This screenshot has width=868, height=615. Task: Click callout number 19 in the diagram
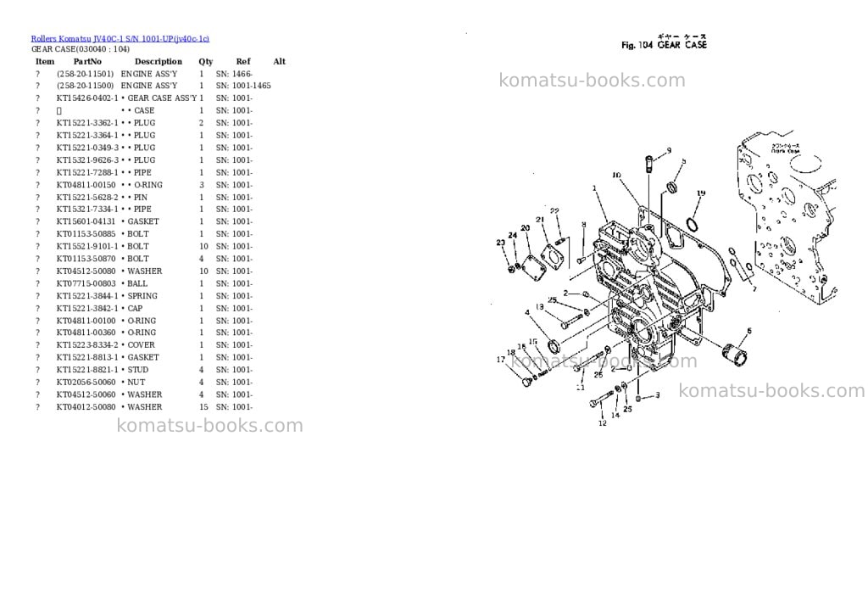click(x=701, y=193)
